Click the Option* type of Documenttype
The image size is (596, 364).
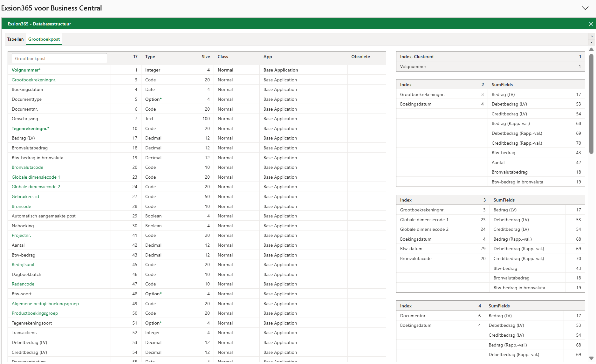click(x=154, y=99)
